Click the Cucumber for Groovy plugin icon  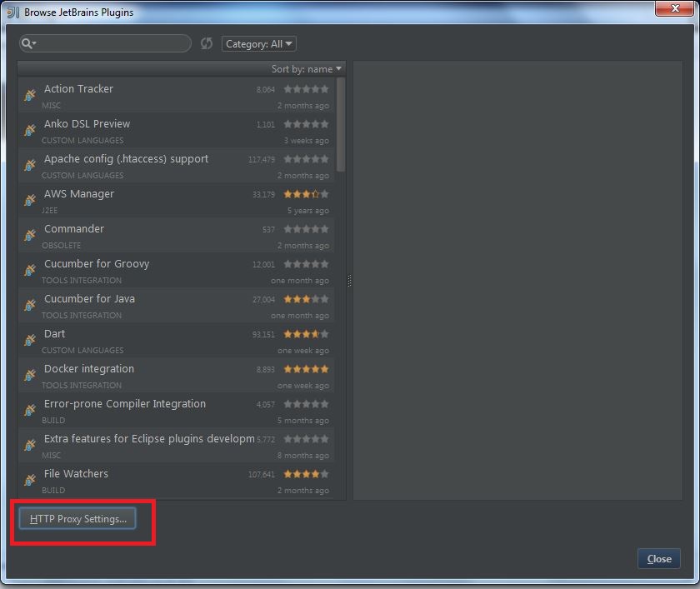click(30, 270)
